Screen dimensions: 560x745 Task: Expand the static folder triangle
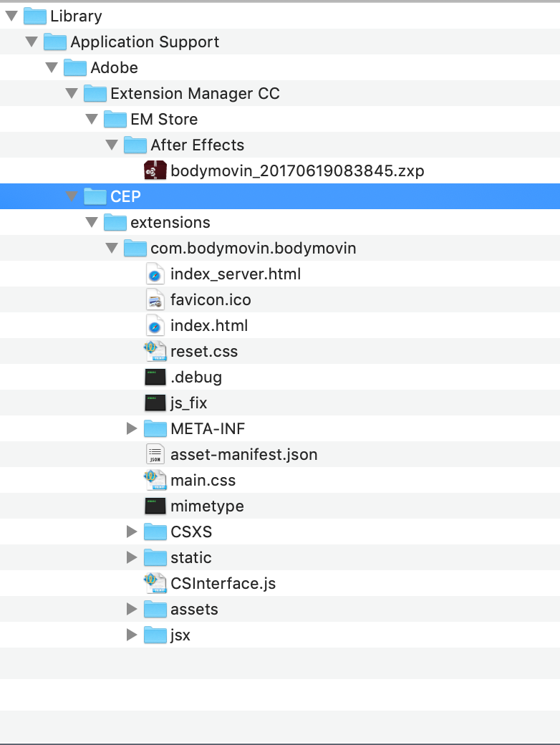pos(132,557)
